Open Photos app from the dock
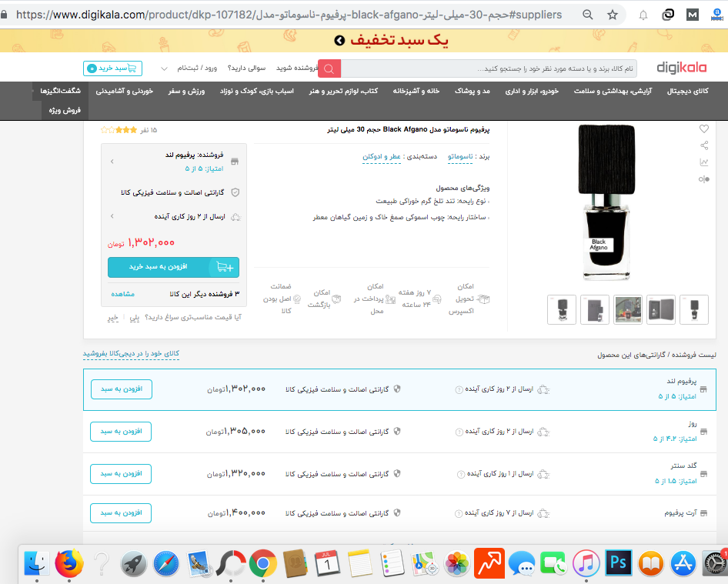Screen dimensions: 728x584 tap(457, 563)
